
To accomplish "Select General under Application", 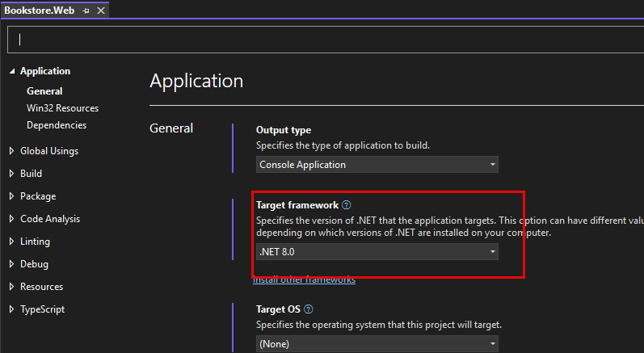I will click(x=44, y=91).
